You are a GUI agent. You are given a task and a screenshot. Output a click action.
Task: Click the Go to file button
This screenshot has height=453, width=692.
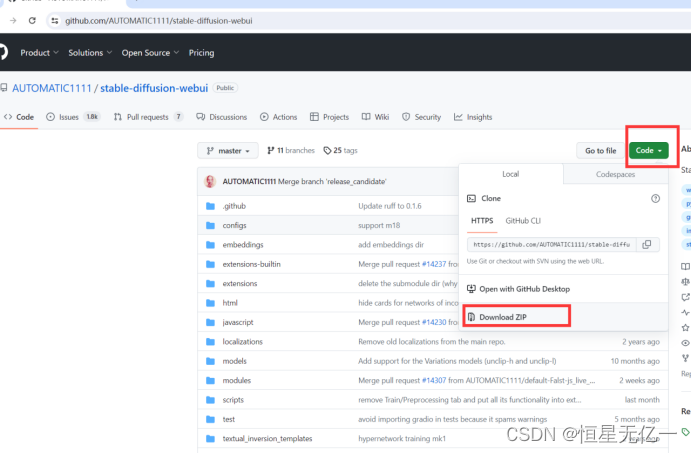[x=601, y=151]
